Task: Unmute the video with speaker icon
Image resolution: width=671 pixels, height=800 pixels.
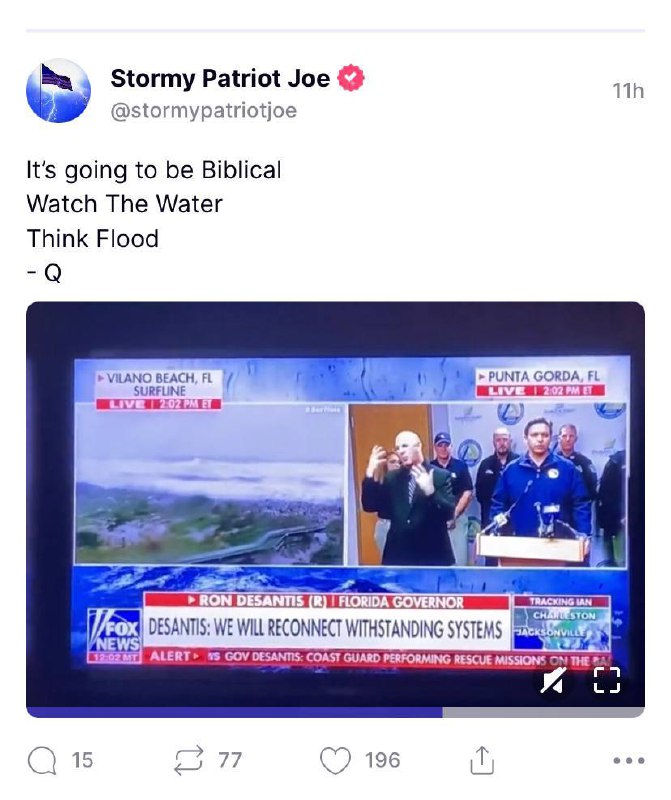Action: tap(553, 681)
